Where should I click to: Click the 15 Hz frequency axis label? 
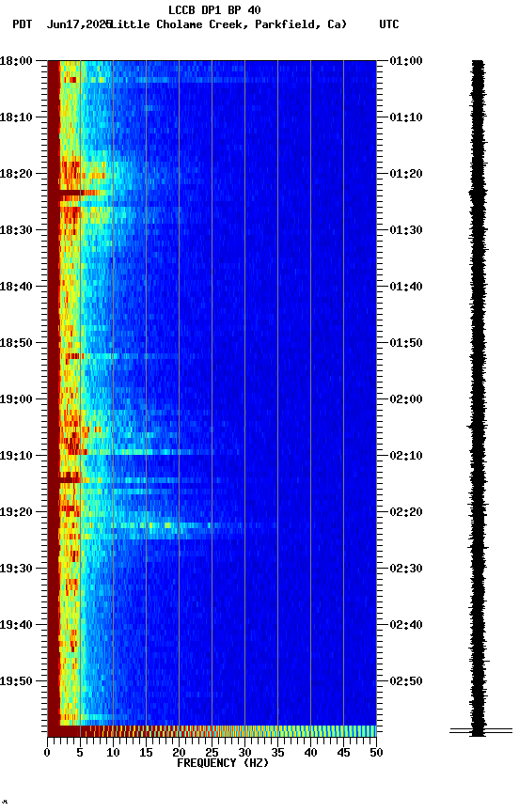point(146,753)
